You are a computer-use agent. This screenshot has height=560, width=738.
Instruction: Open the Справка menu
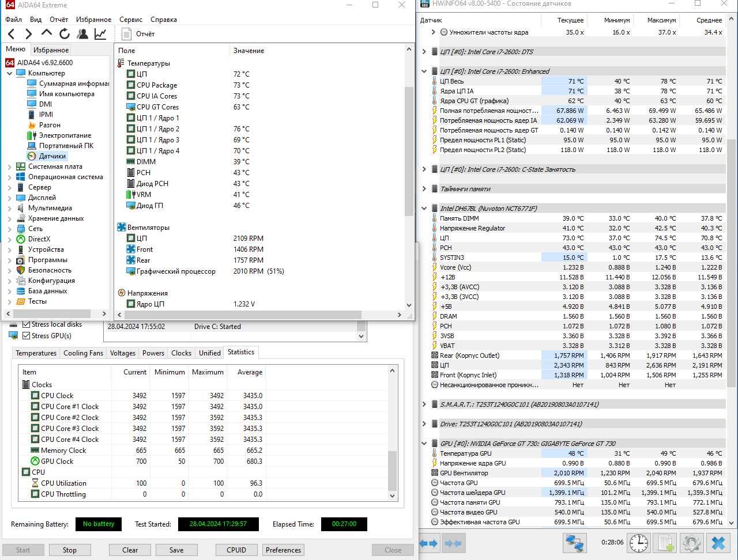point(164,20)
